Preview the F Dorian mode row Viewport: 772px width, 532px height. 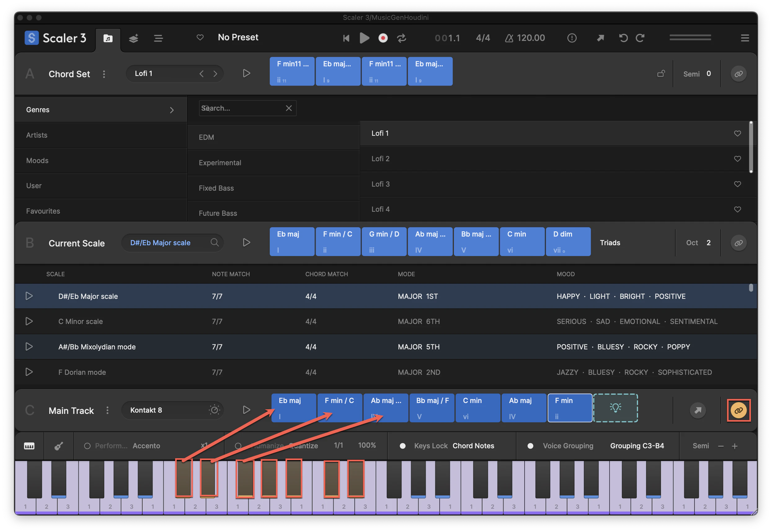(x=29, y=372)
